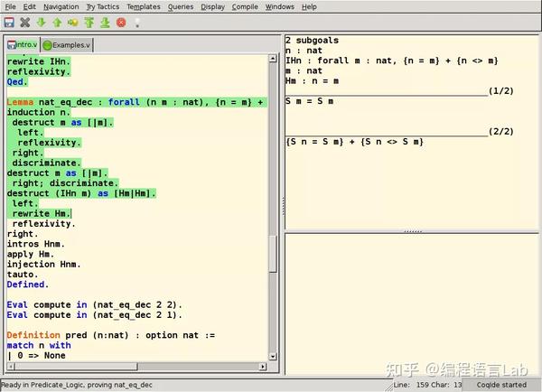Click the 'apply Hm.' line
Viewport: 542px width, 392px height.
click(31, 254)
